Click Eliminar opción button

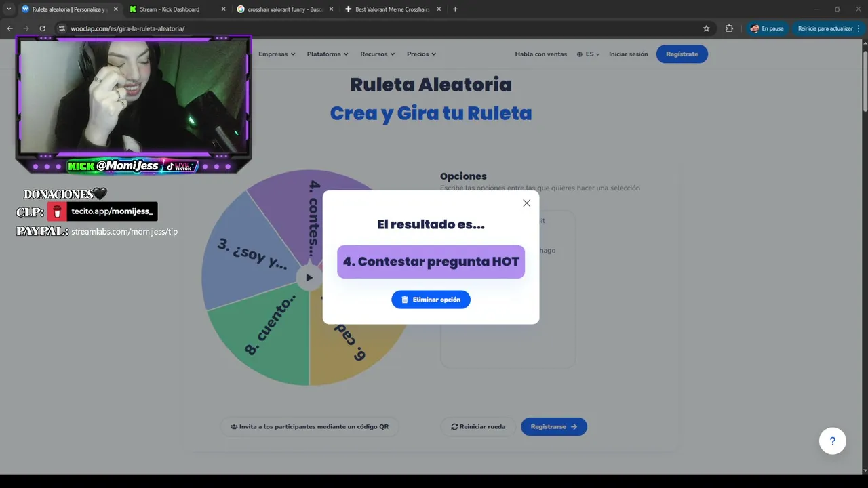(x=431, y=300)
